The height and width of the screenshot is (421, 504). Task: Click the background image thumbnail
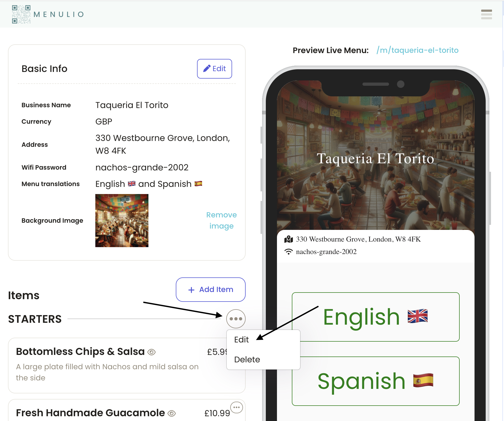[x=122, y=221]
